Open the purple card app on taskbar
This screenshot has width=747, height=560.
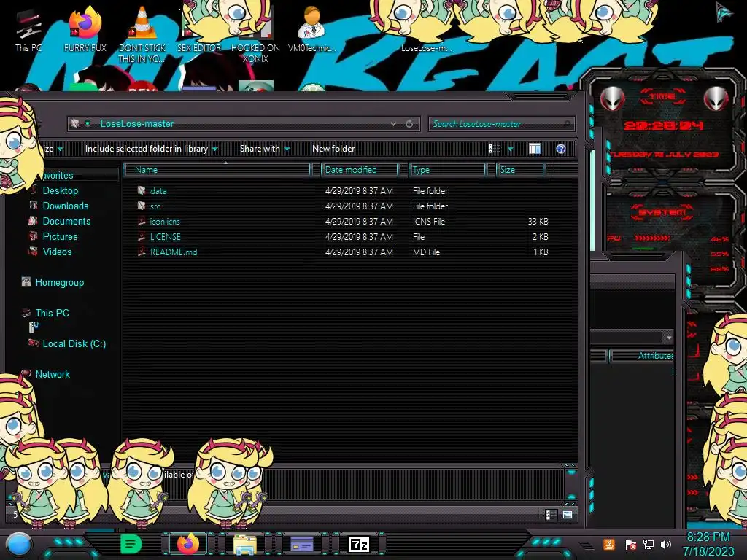pos(301,544)
